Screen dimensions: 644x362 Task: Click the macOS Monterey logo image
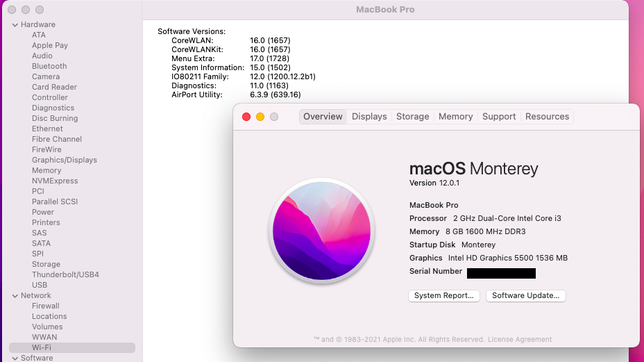pos(321,231)
